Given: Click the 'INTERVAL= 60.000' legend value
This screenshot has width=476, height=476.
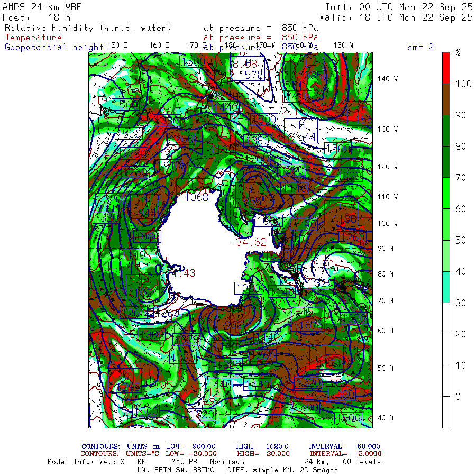Looking at the screenshot, I should coord(344,446).
